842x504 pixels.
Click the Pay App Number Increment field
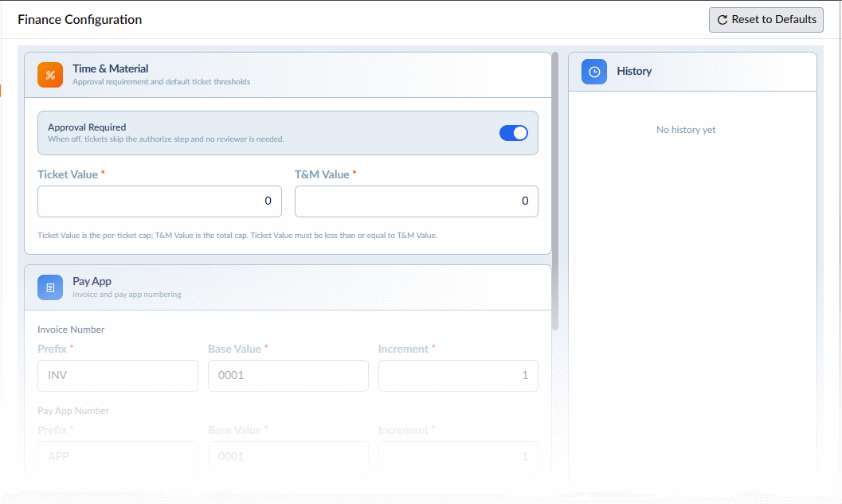[458, 457]
